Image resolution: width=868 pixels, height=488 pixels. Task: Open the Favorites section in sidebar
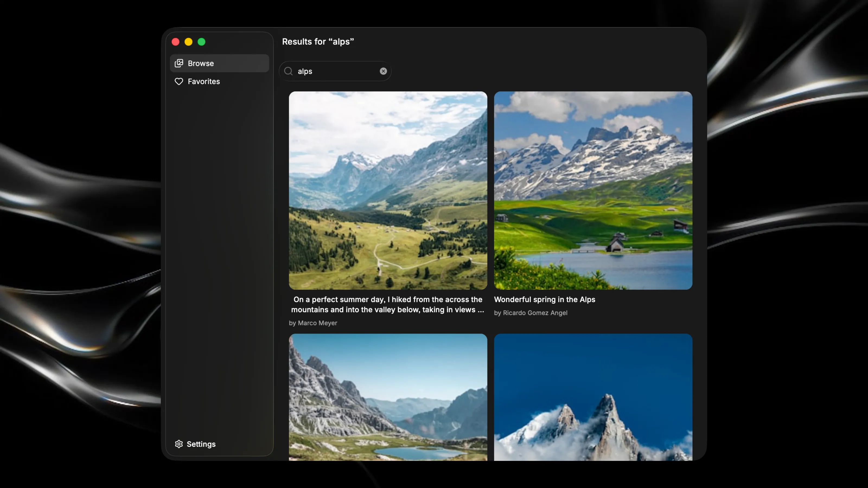tap(219, 81)
